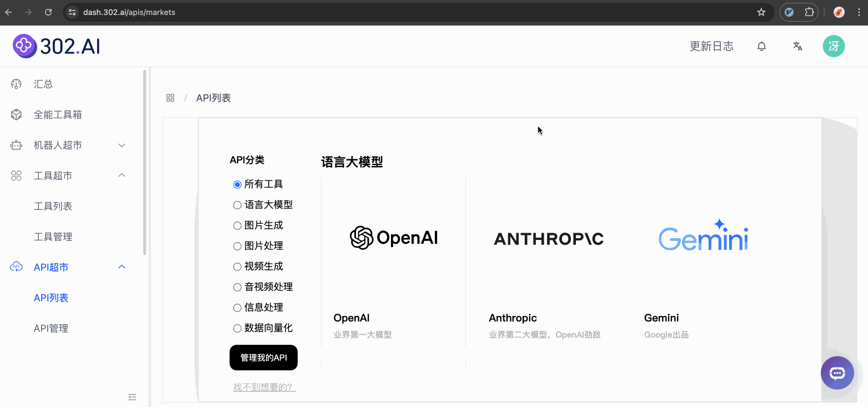Click the API列表 breadcrumb
Image resolution: width=868 pixels, height=407 pixels.
click(x=213, y=98)
